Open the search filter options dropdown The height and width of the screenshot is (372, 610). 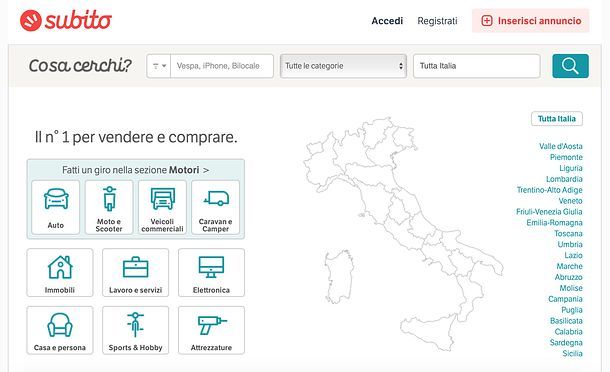(159, 66)
